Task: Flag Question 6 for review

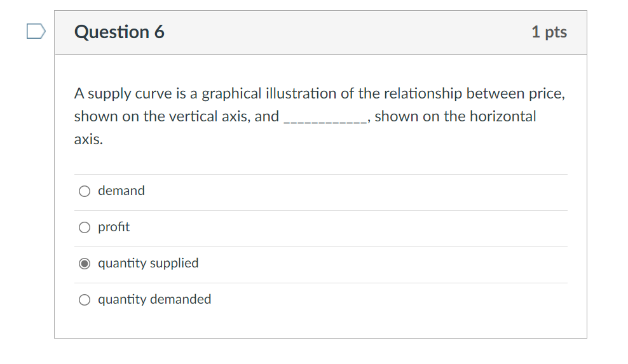Action: (x=36, y=31)
